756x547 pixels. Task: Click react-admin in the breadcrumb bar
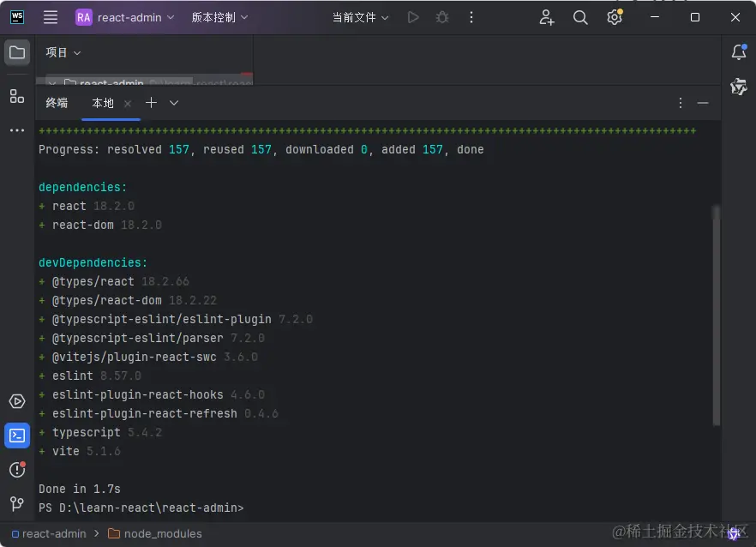click(49, 533)
